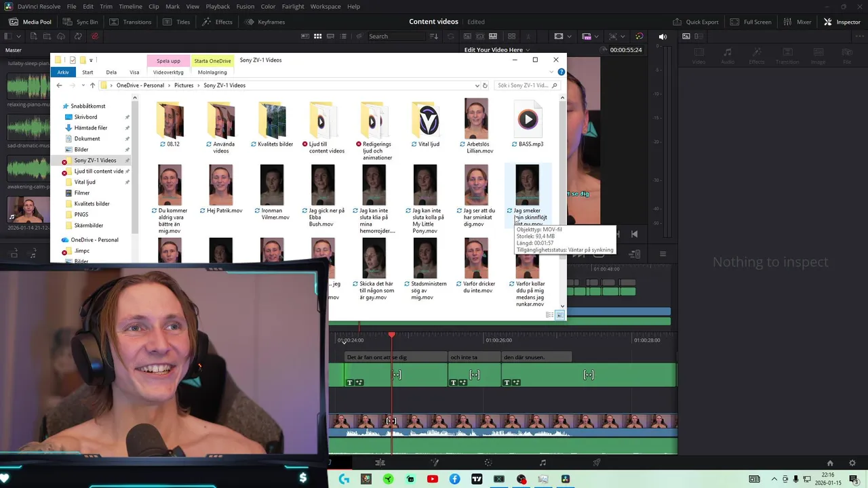Click the DaVinci Resolve taskbar icon
868x488 pixels.
[566, 479]
